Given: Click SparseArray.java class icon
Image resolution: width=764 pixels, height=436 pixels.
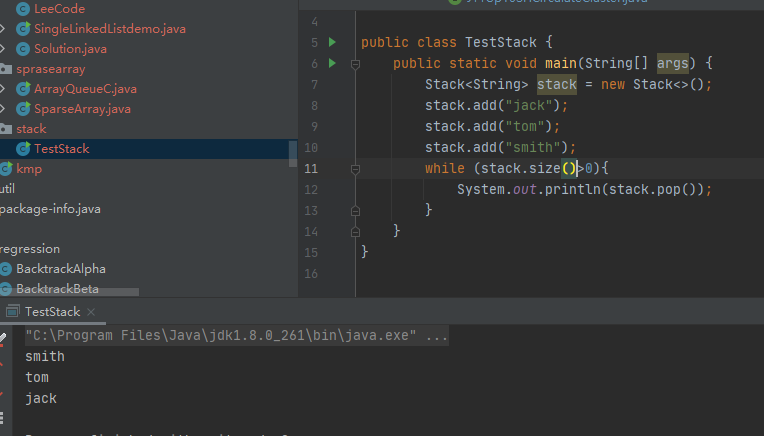Looking at the screenshot, I should 23,109.
